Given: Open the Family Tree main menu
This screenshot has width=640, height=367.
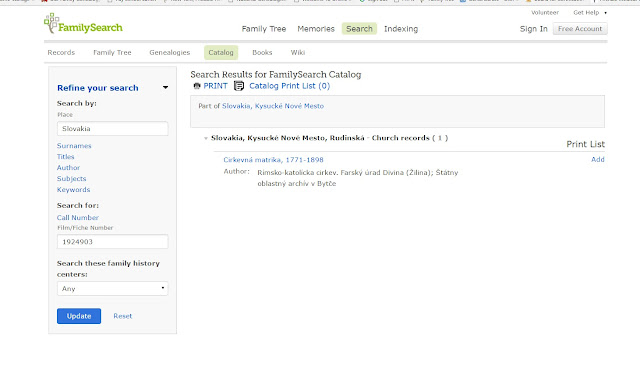Looking at the screenshot, I should (264, 29).
